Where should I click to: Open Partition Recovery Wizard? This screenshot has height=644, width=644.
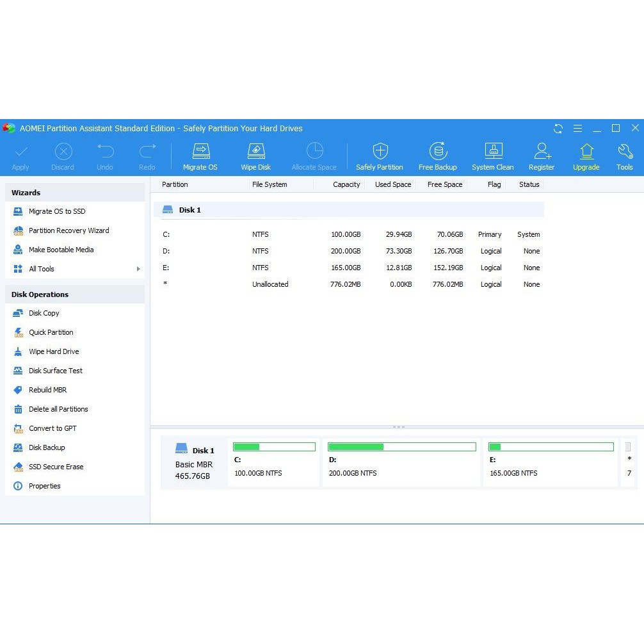point(68,230)
